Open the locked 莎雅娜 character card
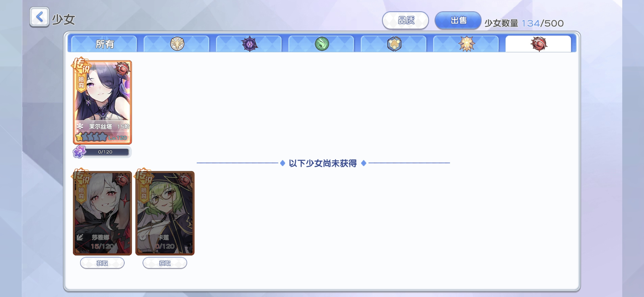Viewport: 644px width, 297px height. [x=102, y=213]
